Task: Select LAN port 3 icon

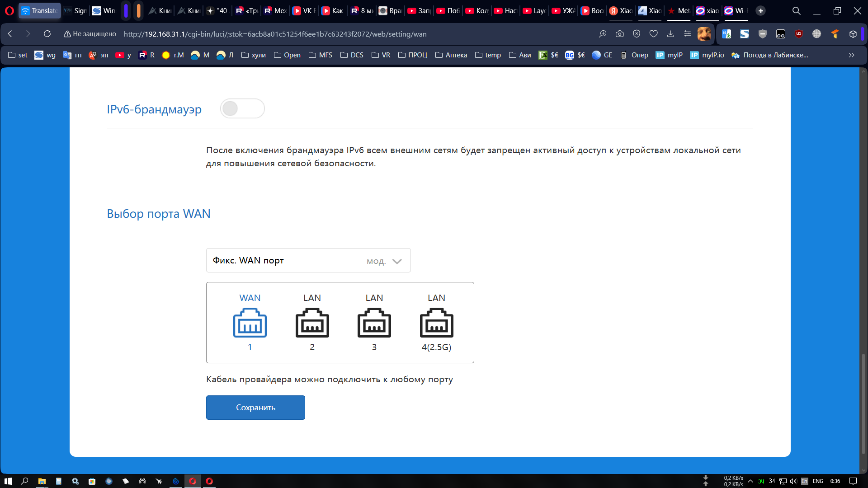Action: [x=374, y=323]
